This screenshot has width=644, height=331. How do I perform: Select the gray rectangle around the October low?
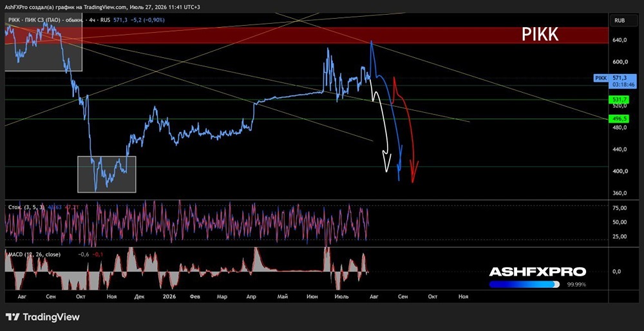pos(107,174)
